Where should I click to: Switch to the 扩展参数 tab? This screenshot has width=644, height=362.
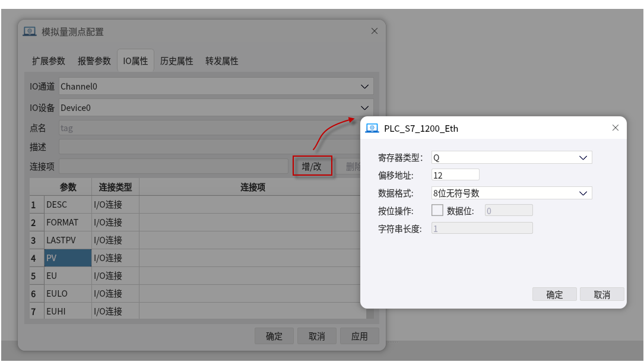click(x=49, y=61)
